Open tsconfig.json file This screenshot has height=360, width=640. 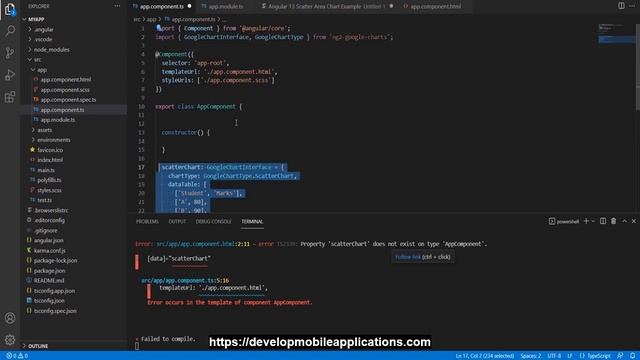pos(49,301)
